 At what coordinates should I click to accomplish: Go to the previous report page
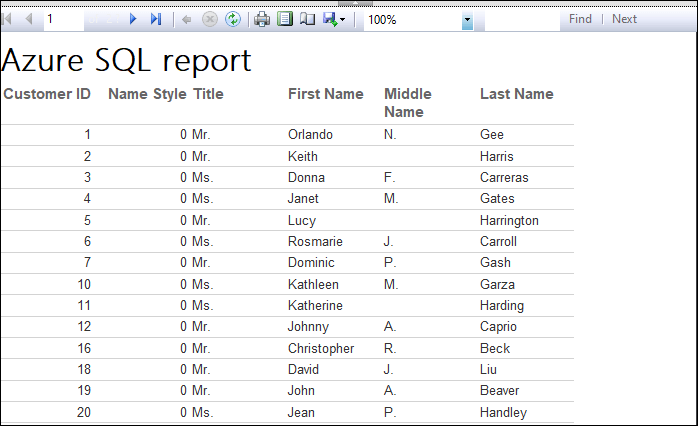point(29,19)
